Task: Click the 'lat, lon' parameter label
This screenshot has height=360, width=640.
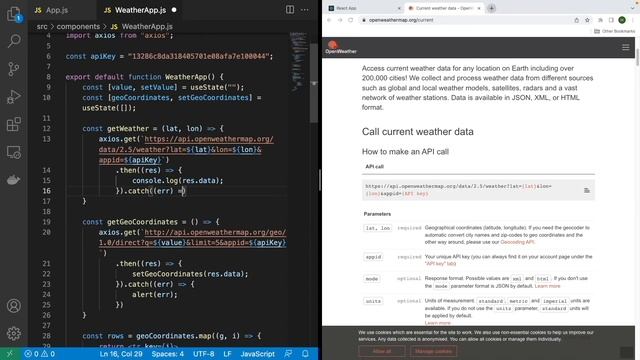Action: pyautogui.click(x=378, y=228)
